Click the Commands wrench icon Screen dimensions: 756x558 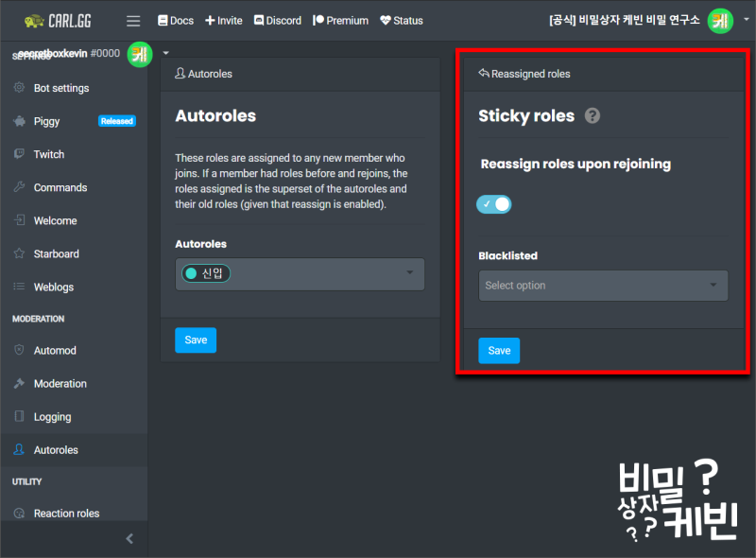pyautogui.click(x=19, y=187)
